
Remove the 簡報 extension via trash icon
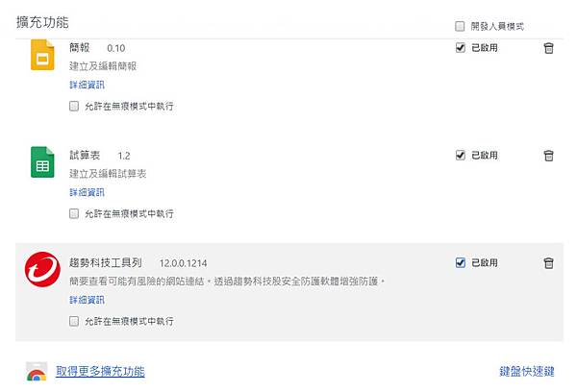tap(548, 48)
